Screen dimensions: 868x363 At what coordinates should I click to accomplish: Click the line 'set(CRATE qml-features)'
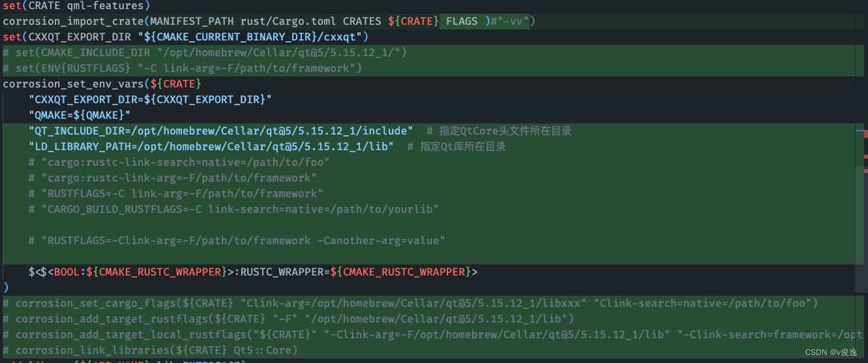click(x=76, y=6)
